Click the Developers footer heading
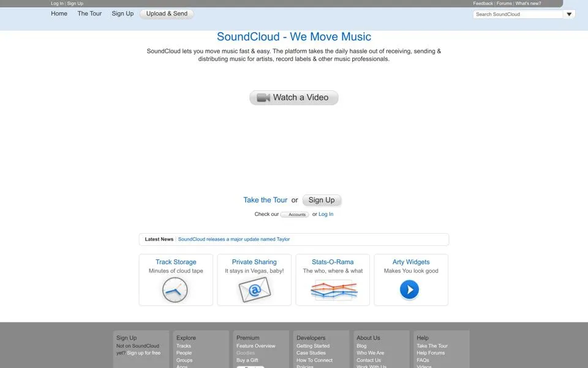This screenshot has height=368, width=588. [x=311, y=338]
